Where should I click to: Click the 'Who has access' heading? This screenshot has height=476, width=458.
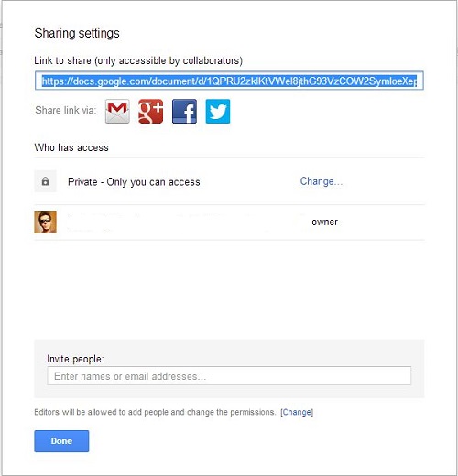[71, 147]
